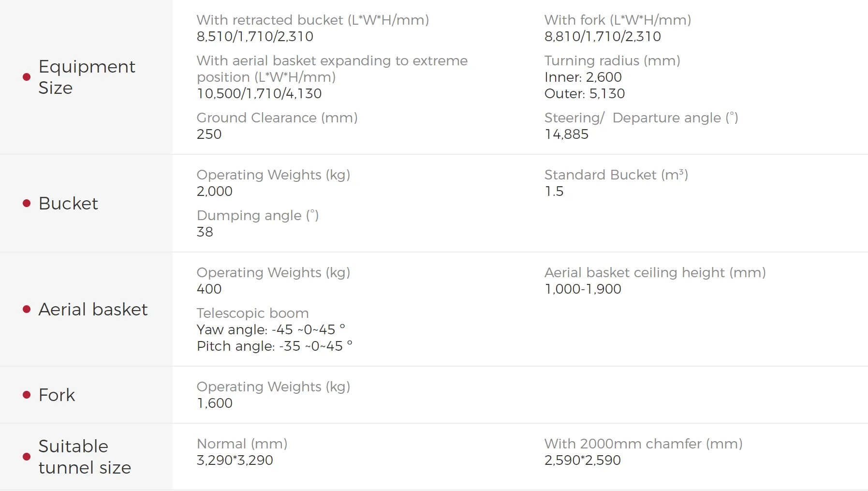Image resolution: width=868 pixels, height=491 pixels.
Task: Select the Bucket category label
Action: (x=68, y=203)
